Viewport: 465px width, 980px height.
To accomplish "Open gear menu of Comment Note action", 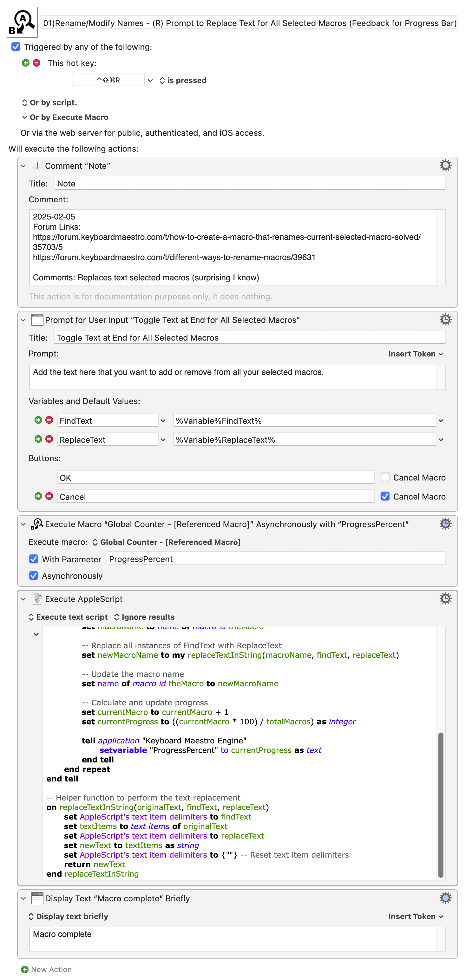I will pyautogui.click(x=445, y=165).
